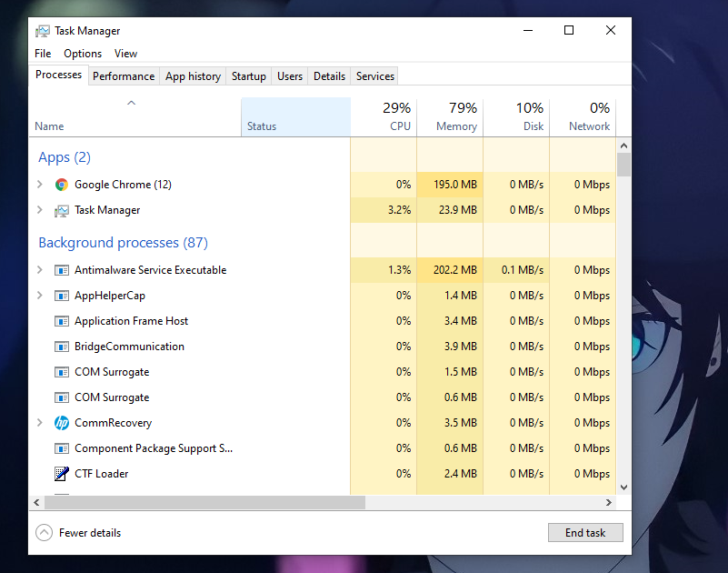
Task: Expand Antimalware Service Executable process
Action: (x=40, y=270)
